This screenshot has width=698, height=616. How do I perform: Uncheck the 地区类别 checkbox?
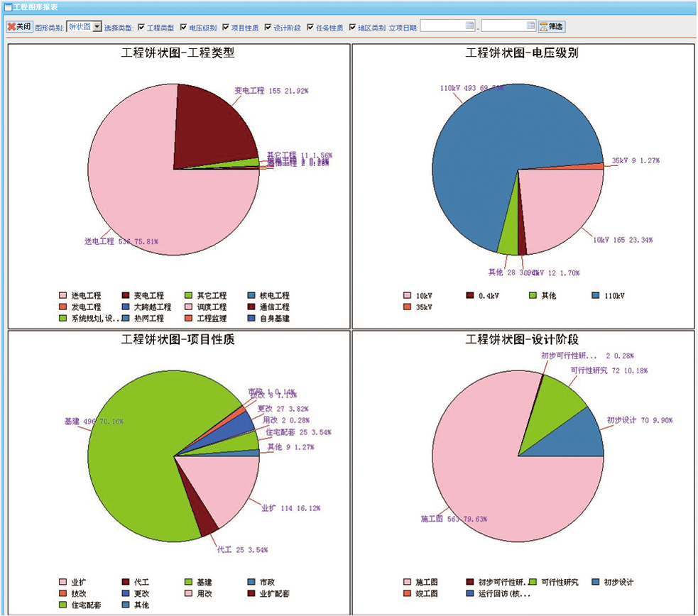[352, 28]
